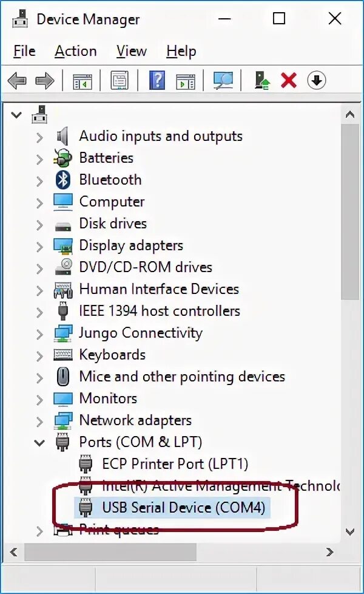Open the File menu
The width and height of the screenshot is (364, 594).
(24, 52)
